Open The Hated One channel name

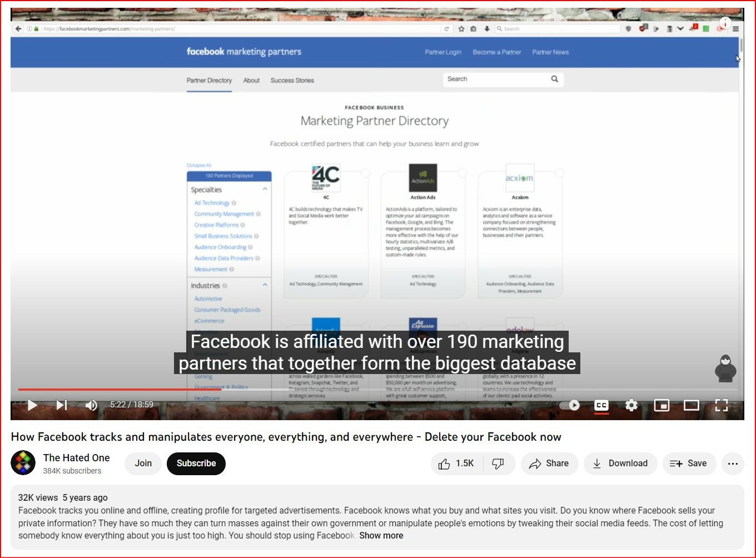click(x=77, y=457)
